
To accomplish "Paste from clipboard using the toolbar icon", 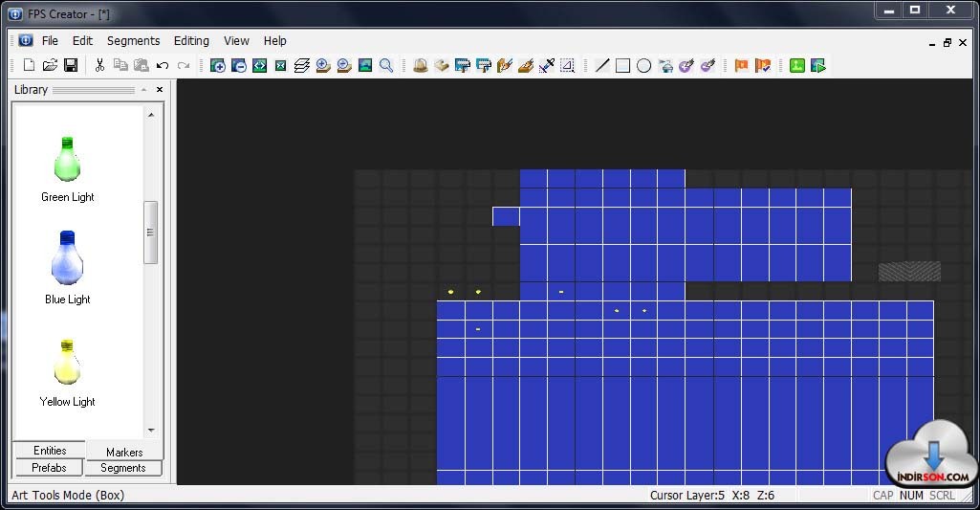I will [x=142, y=65].
